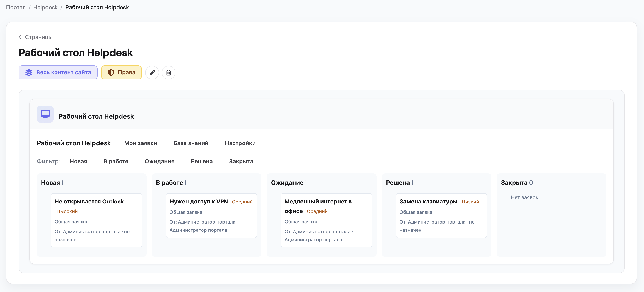This screenshot has width=644, height=292.
Task: Open the Права permissions button
Action: 121,72
